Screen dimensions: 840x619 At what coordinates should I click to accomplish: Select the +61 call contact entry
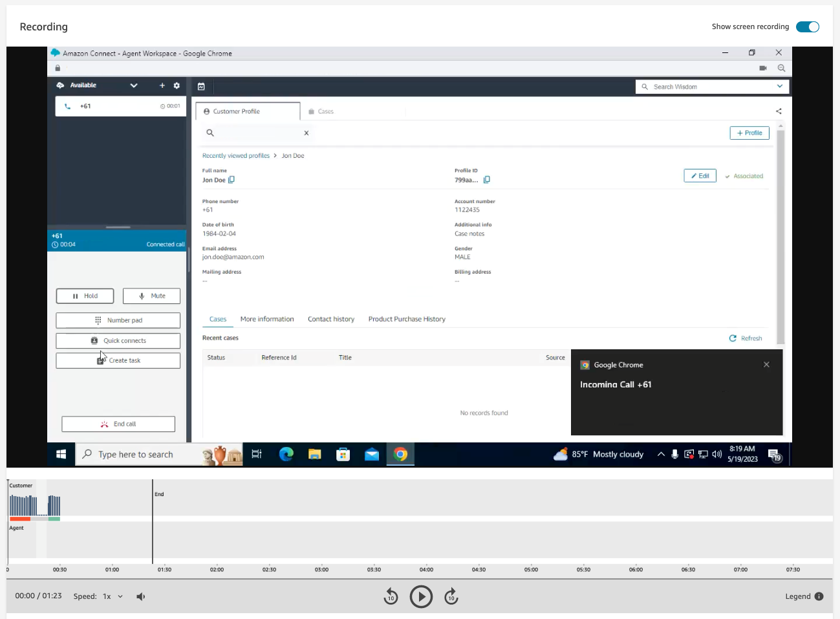click(121, 106)
